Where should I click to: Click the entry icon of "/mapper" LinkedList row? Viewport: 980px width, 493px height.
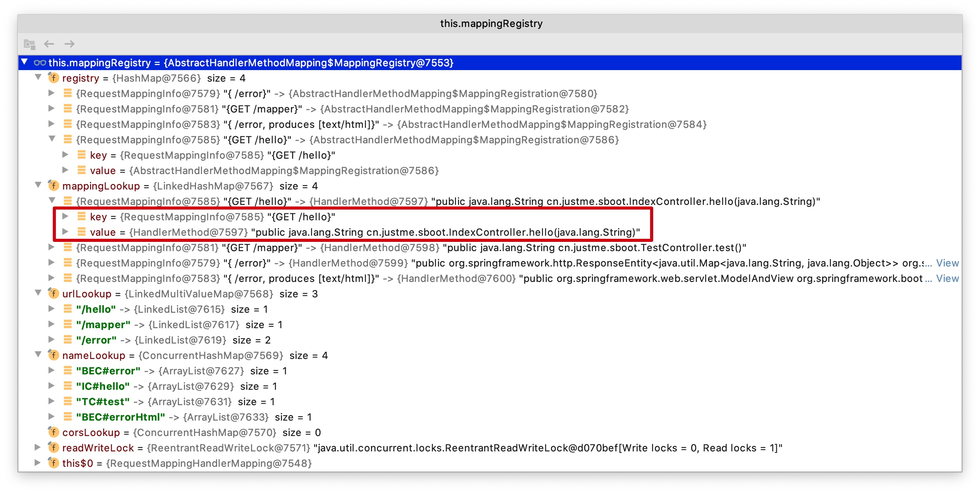68,324
